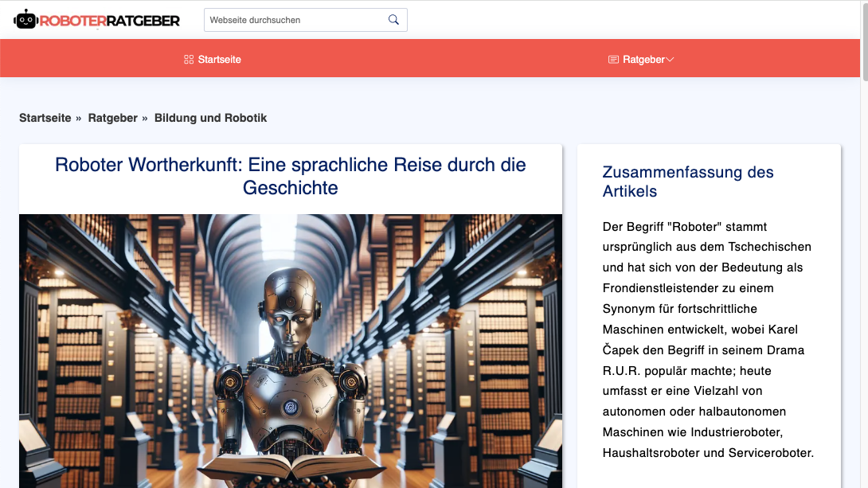Open the 'Bildung und Robotik' breadcrumb
The image size is (868, 488).
(210, 118)
